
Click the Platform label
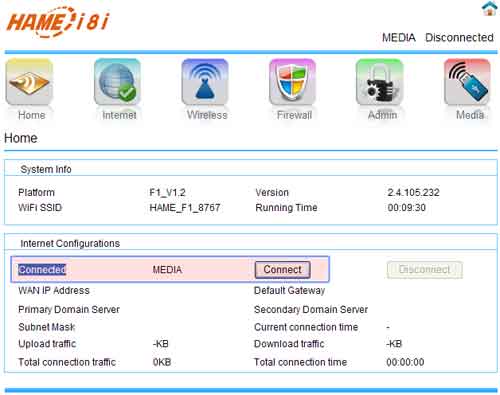pos(36,192)
